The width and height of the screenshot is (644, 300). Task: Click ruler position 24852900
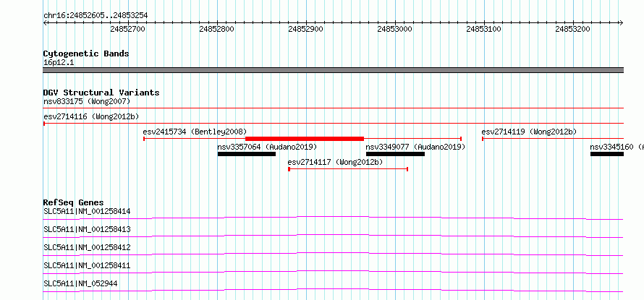306,29
